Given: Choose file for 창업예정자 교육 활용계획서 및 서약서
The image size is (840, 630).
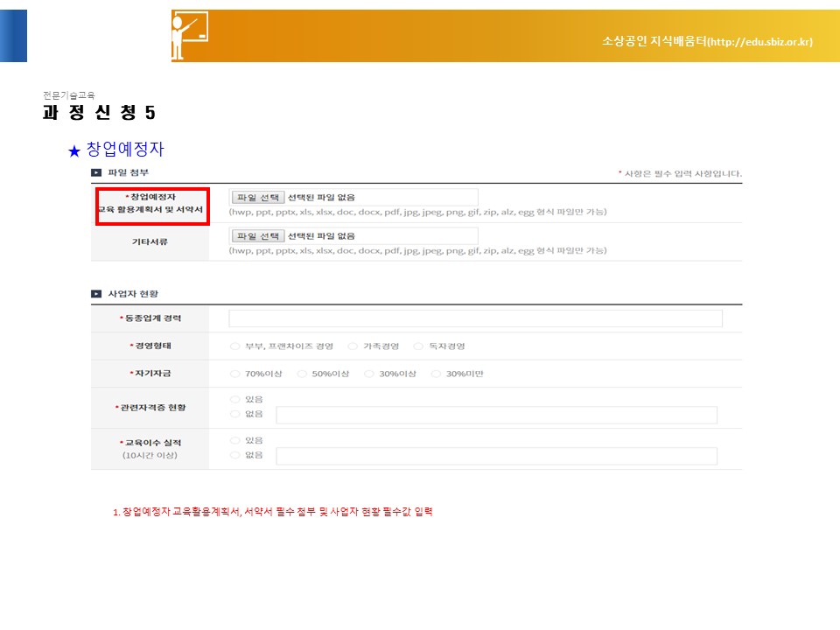Looking at the screenshot, I should tap(257, 197).
